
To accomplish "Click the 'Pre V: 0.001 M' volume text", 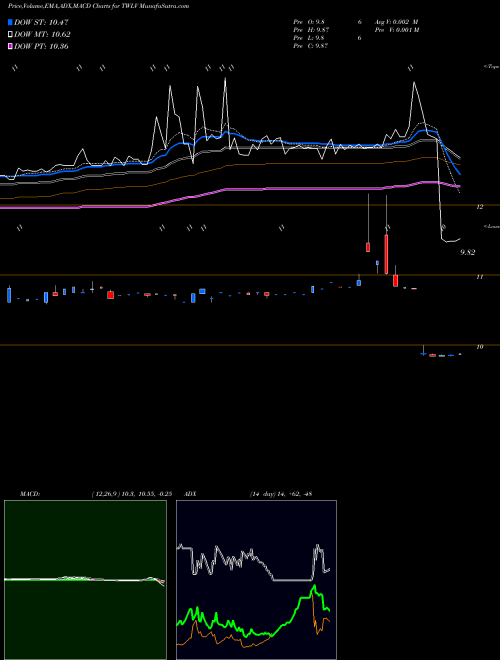I will click(x=398, y=30).
